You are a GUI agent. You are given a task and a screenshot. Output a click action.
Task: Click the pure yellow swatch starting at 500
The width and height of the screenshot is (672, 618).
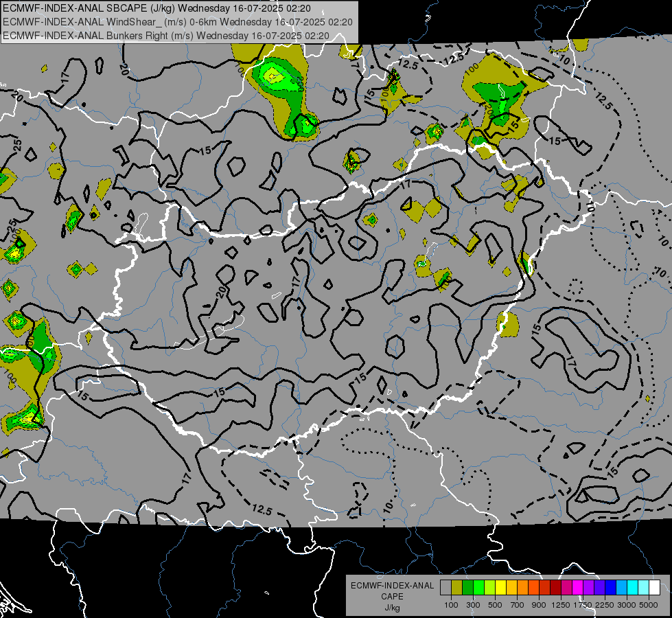(x=501, y=587)
